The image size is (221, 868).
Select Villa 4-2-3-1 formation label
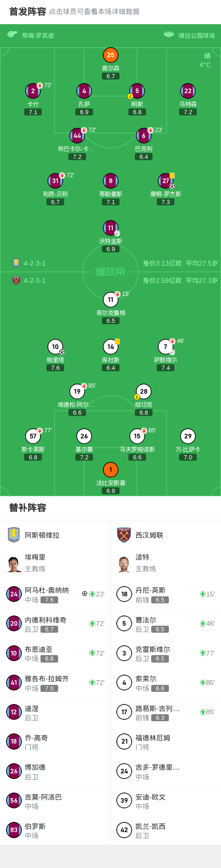pyautogui.click(x=35, y=263)
